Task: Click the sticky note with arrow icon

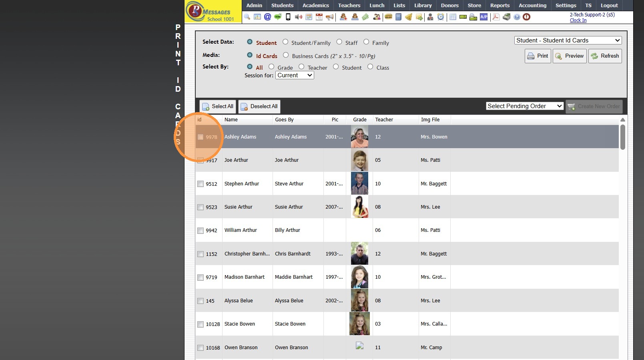Action: [419, 17]
